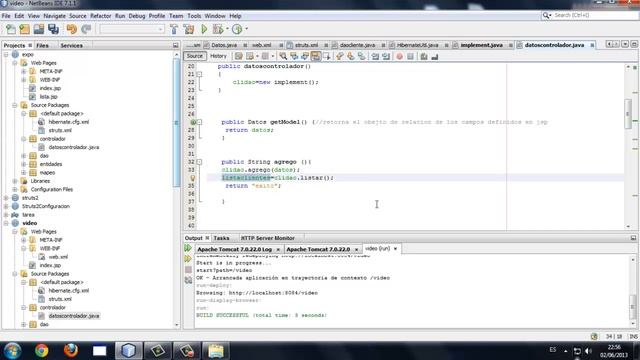Open the Refactor menu

tap(100, 16)
